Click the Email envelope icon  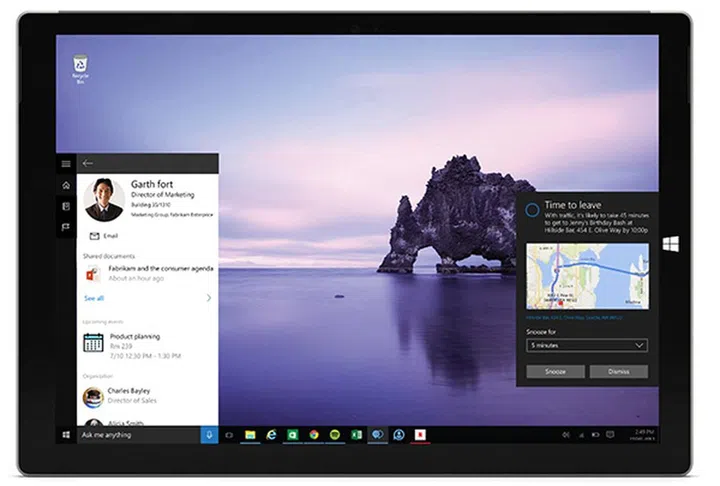[x=94, y=236]
